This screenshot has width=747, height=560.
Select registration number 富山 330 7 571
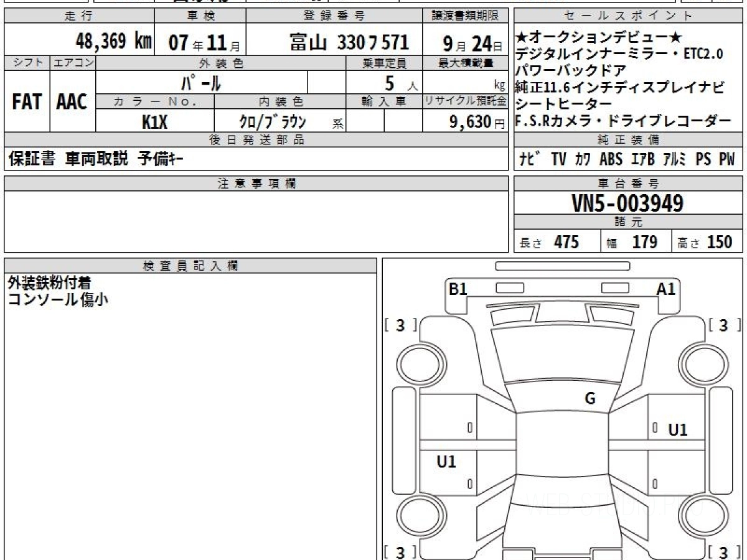[x=349, y=42]
